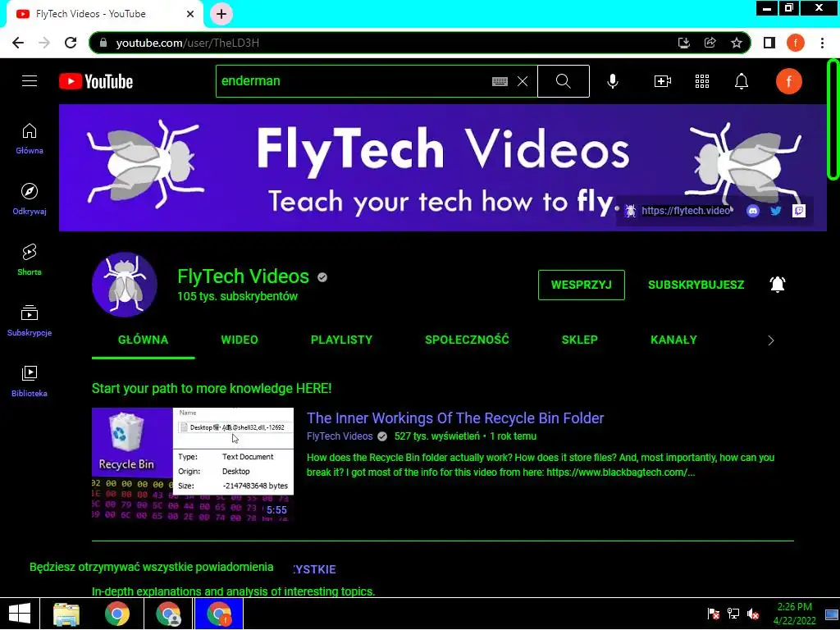Share this page via the address bar icon
840x630 pixels.
710,43
